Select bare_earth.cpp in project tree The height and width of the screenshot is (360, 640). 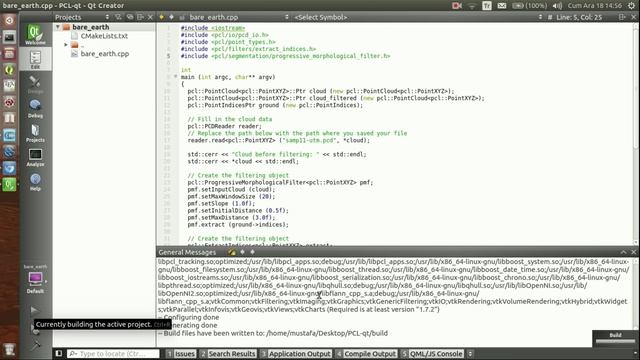point(104,53)
